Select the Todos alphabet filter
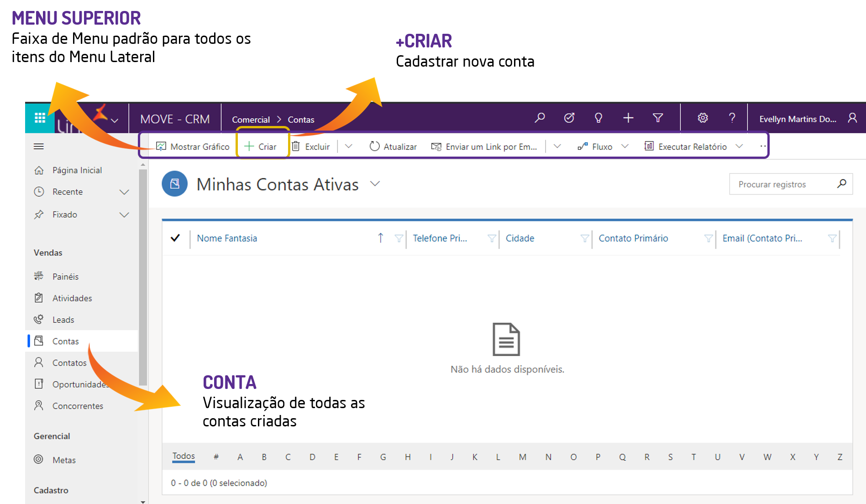The height and width of the screenshot is (504, 866). (x=184, y=456)
